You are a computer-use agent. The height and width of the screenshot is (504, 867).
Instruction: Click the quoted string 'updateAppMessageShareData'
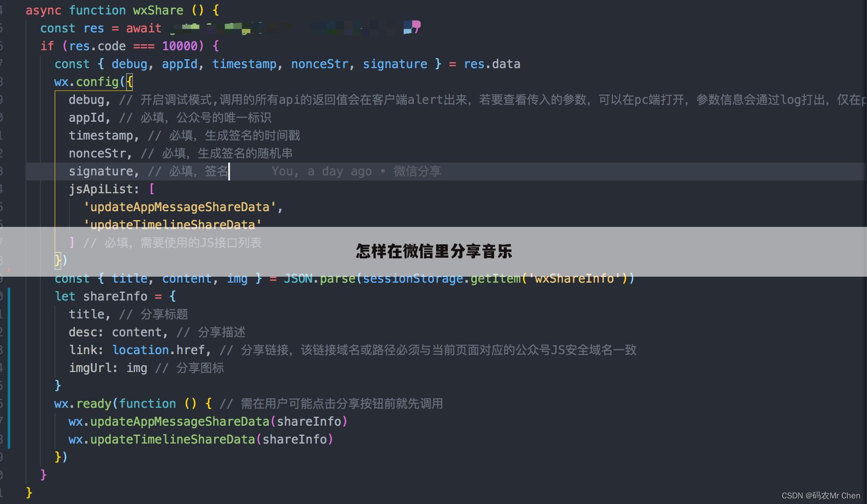(x=180, y=207)
